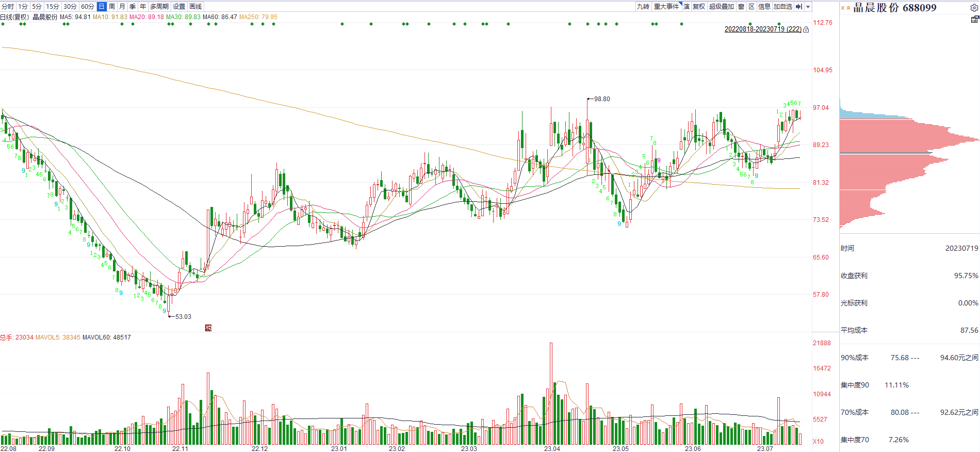Click the 90%成本 range value 94.60元之间
This screenshot has height=452, width=980.
pos(959,358)
